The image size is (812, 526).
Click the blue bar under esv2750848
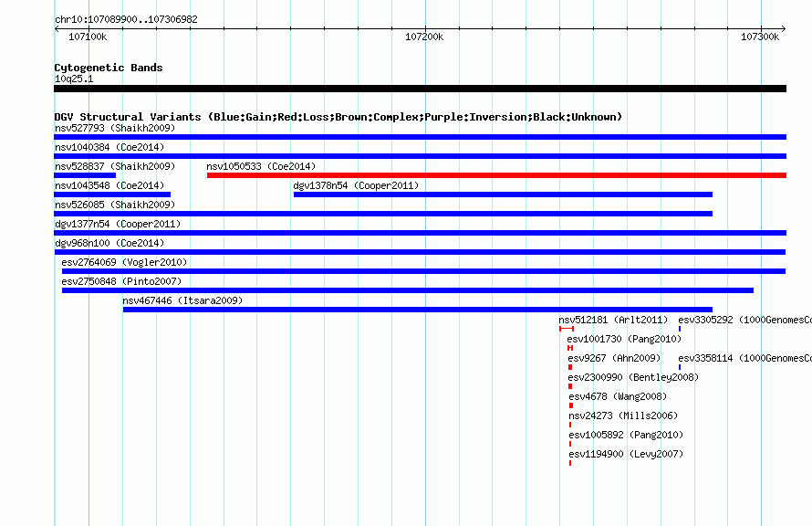click(408, 290)
